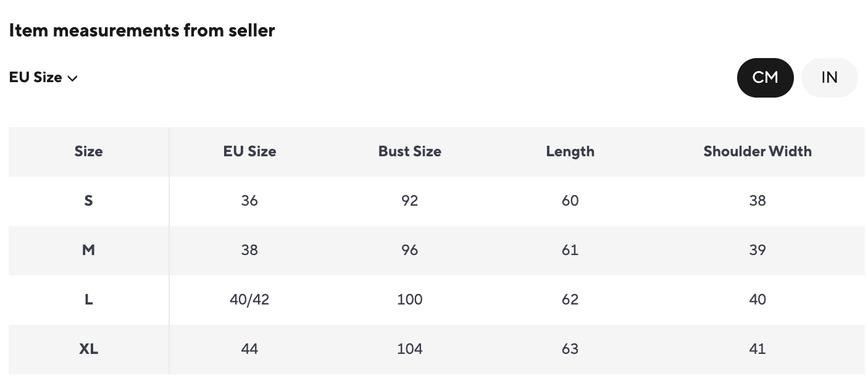Click the 40/42 EU size cell

click(249, 300)
